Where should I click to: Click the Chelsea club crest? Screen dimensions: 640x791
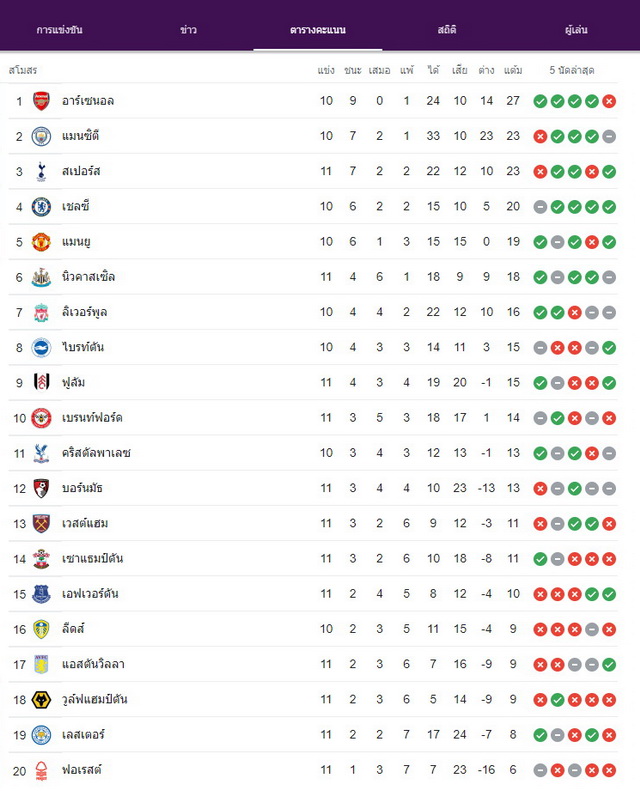tap(41, 207)
